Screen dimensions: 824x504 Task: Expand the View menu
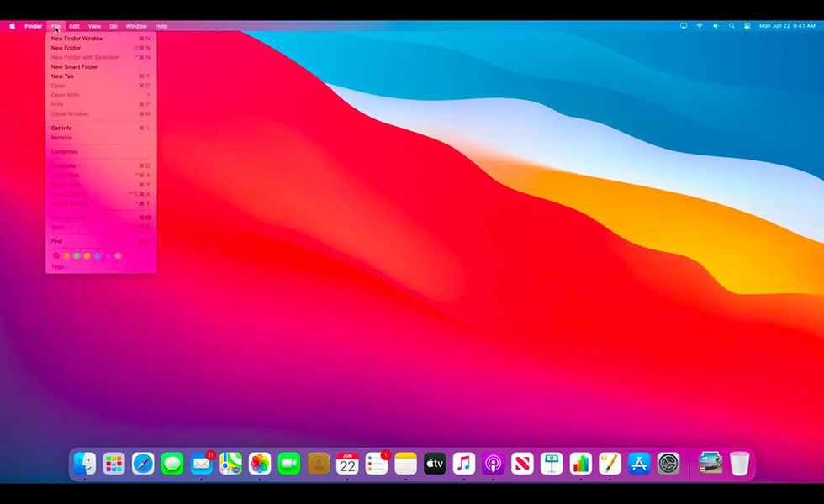tap(94, 26)
